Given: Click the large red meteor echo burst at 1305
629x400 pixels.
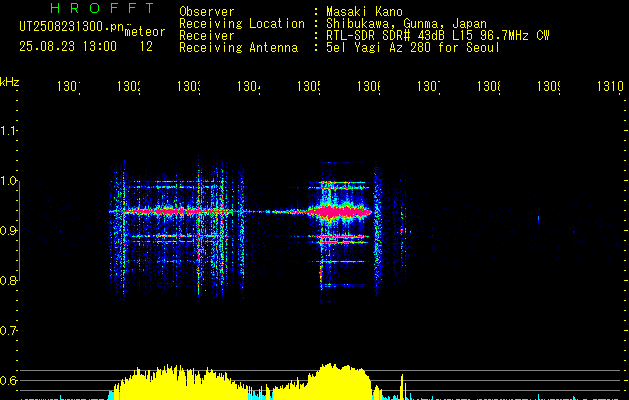Looking at the screenshot, I should click(x=341, y=212).
